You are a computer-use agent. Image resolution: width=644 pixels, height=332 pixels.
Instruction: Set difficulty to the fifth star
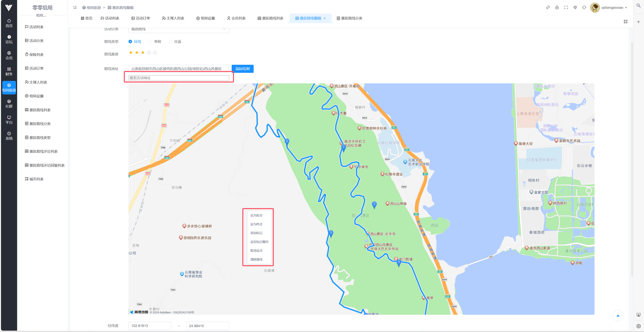[x=155, y=53]
